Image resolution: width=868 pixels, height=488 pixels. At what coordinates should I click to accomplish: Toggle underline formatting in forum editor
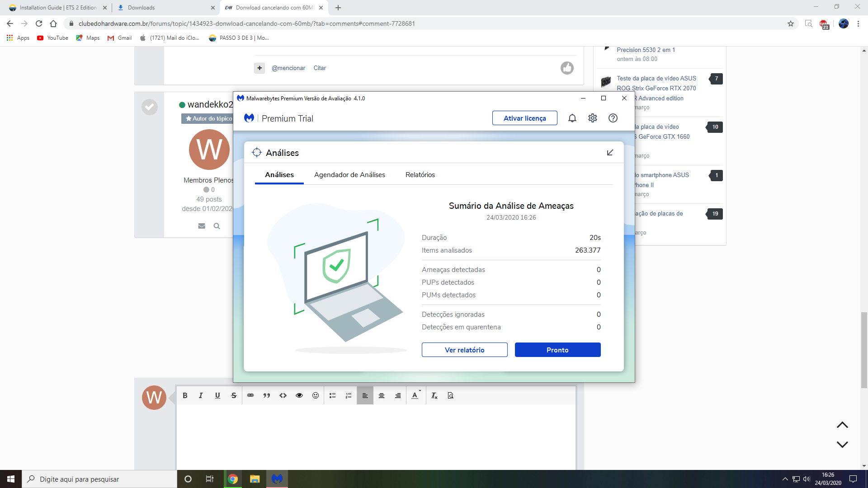pos(217,395)
